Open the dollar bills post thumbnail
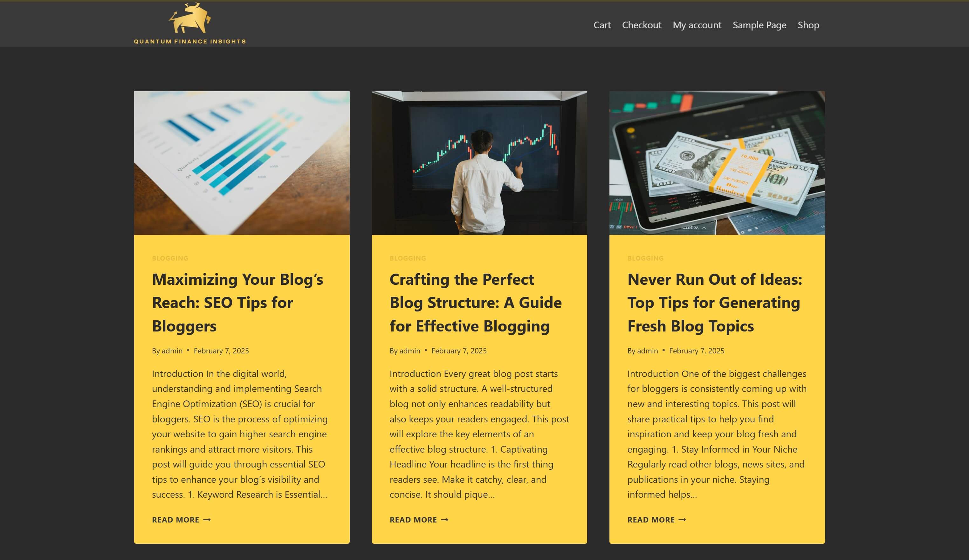This screenshot has width=969, height=560. point(717,163)
